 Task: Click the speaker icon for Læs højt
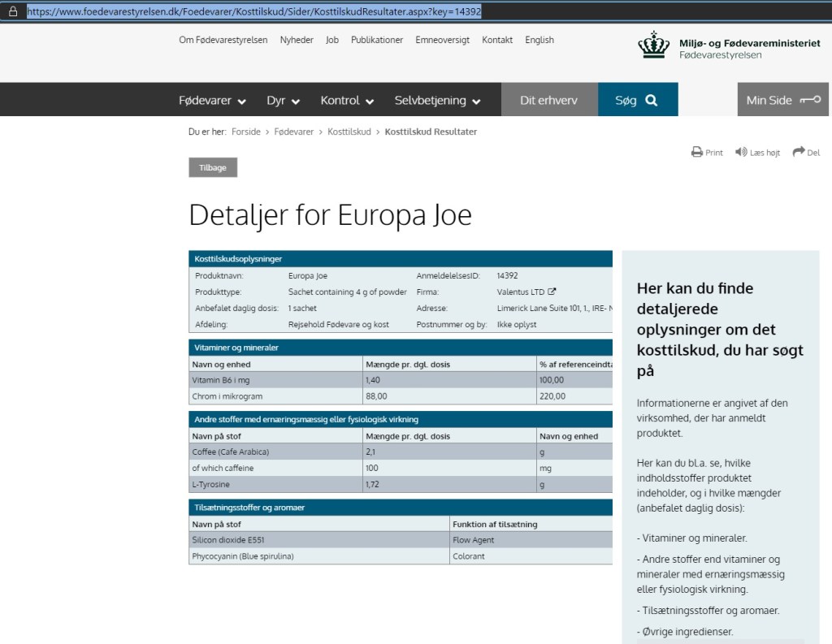pos(741,152)
